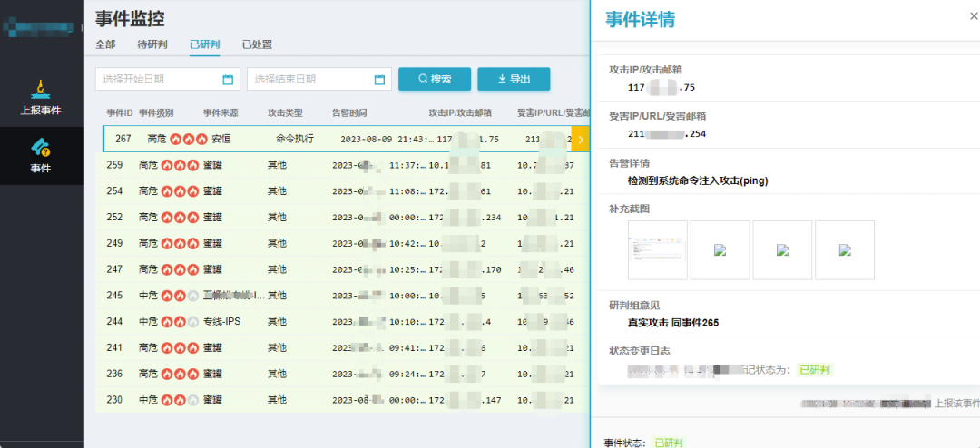
Task: Click the first 补充截图 screenshot thumbnail
Action: [x=657, y=249]
